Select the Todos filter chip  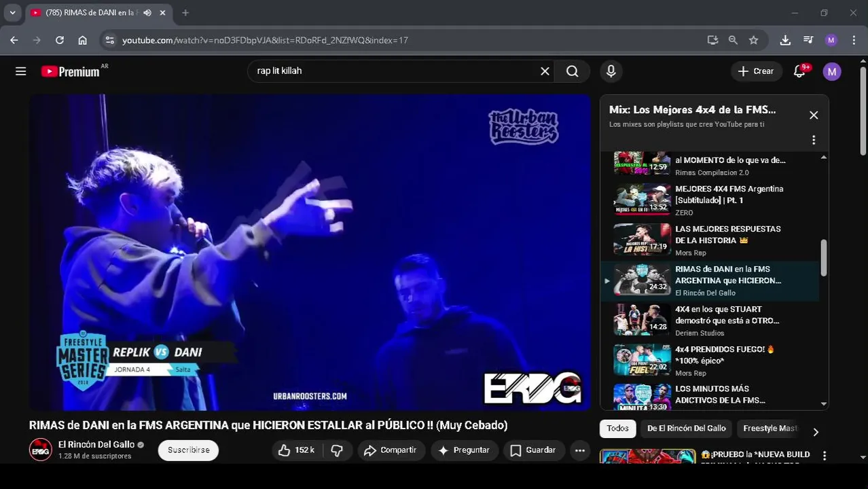(x=617, y=429)
